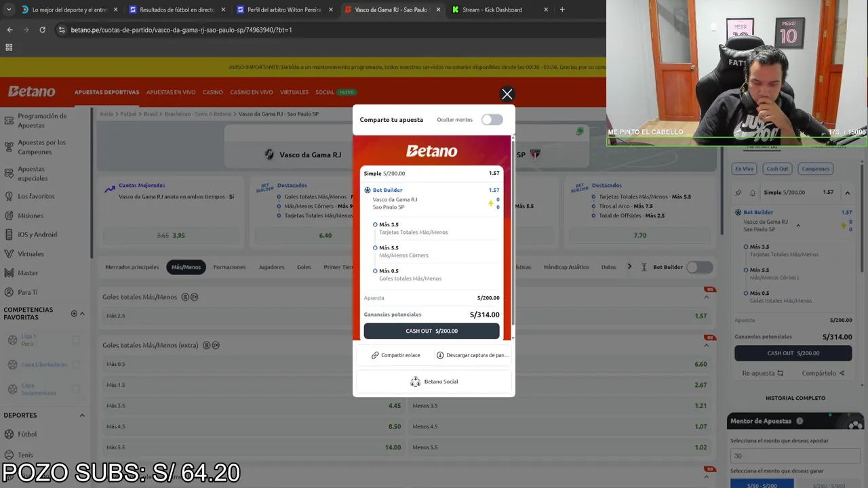Image resolution: width=868 pixels, height=488 pixels.
Task: Toggle the Bet Builder switch
Action: 699,267
